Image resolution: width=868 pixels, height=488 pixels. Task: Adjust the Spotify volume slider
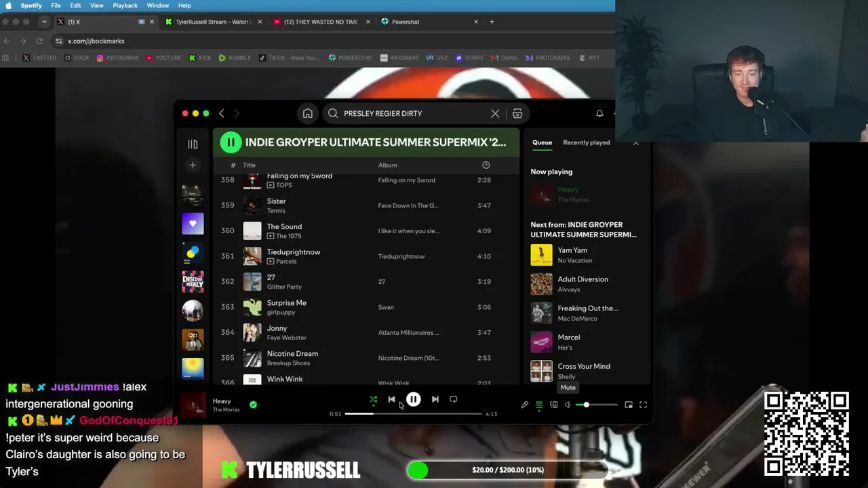[597, 405]
